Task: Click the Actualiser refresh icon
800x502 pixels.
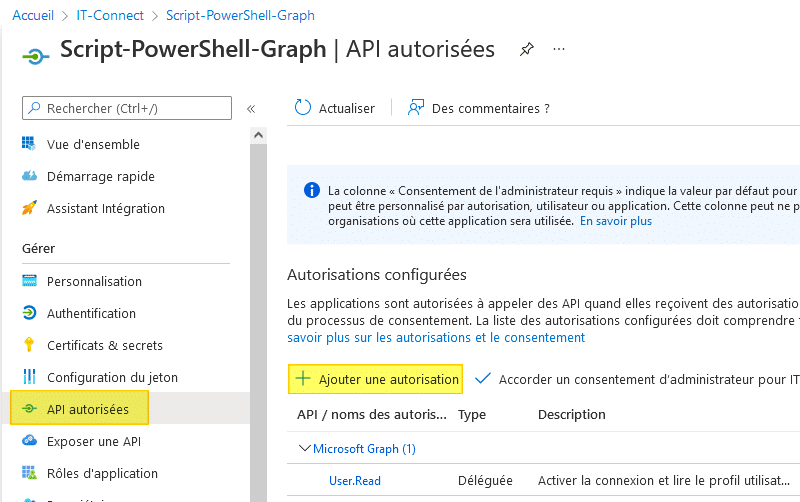Action: click(303, 108)
